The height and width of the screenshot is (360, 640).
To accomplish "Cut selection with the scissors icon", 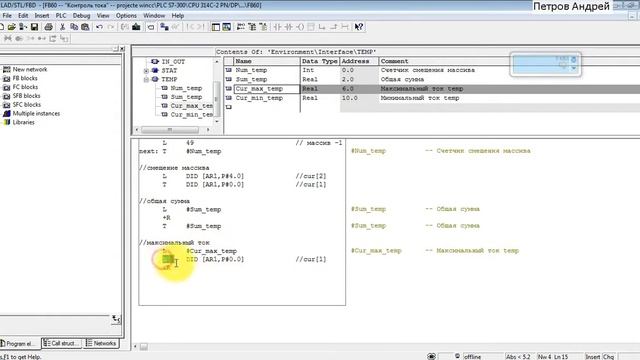I will 62,27.
